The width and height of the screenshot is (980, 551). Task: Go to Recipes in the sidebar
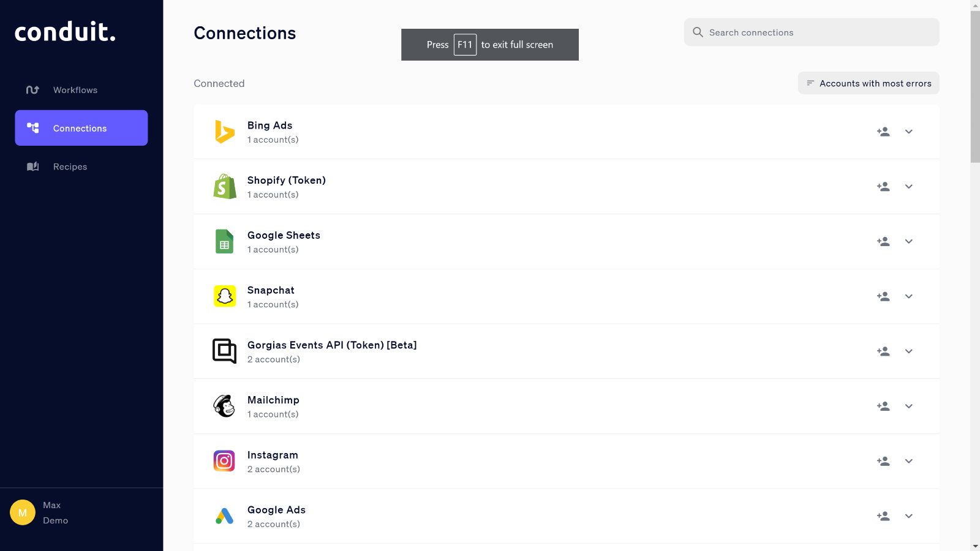pos(70,167)
